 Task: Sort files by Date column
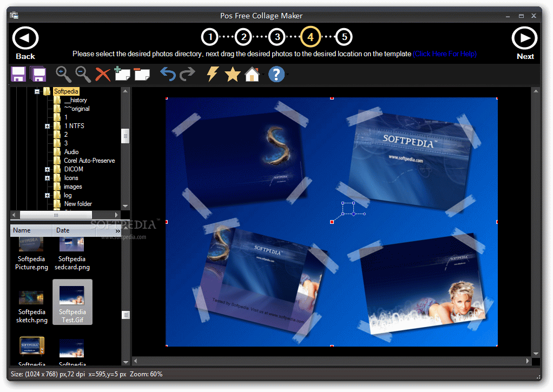tap(74, 230)
